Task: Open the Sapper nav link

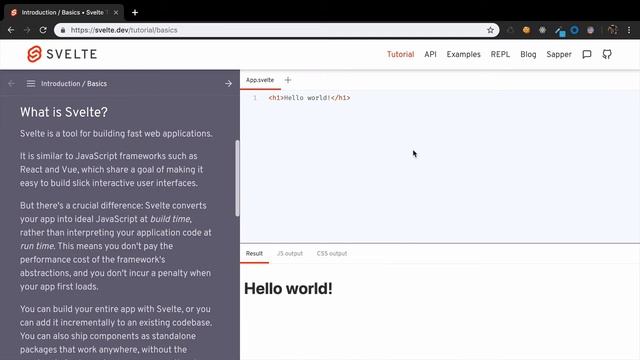Action: click(x=559, y=54)
